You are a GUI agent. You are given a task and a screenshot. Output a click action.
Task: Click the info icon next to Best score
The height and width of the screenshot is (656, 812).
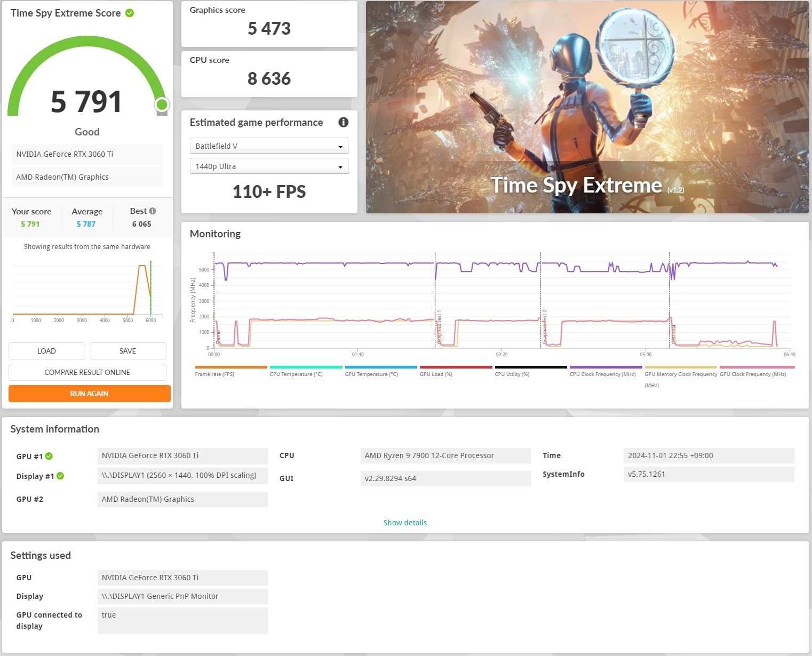(153, 211)
